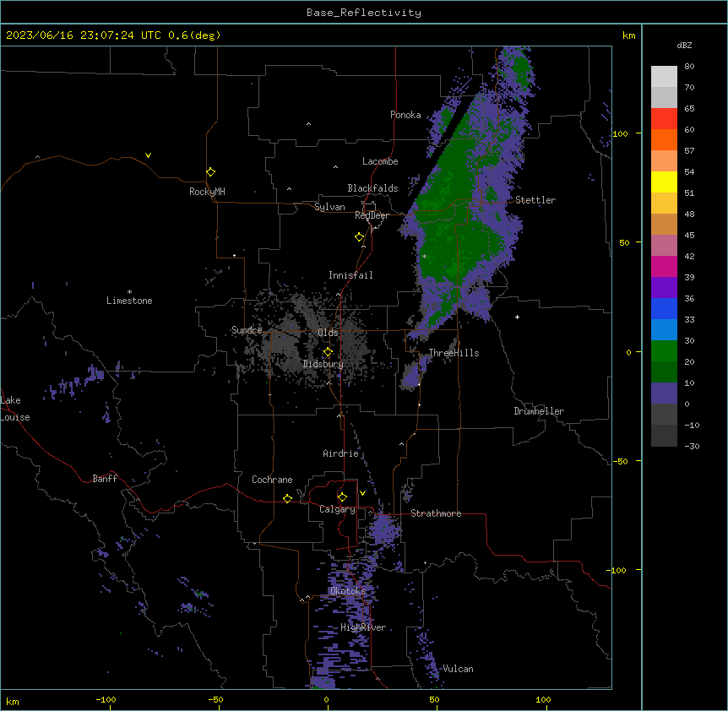Click the Lacombe city label
The height and width of the screenshot is (711, 728).
point(380,161)
